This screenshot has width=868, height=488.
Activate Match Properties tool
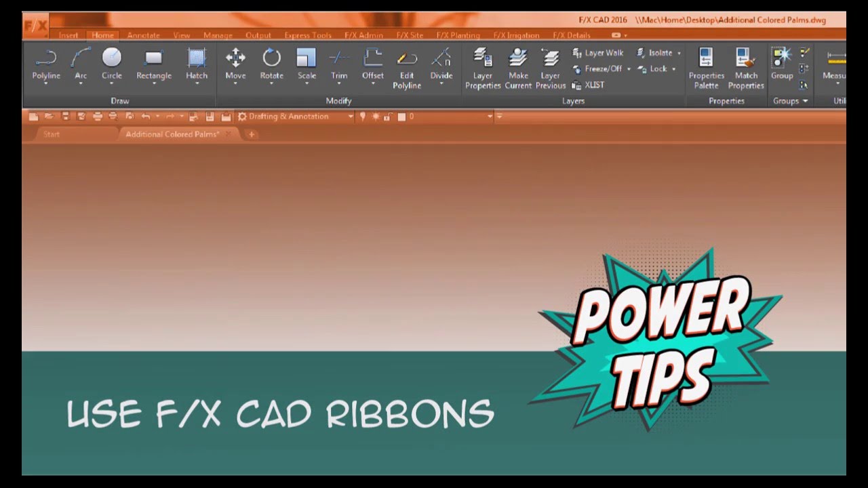(746, 68)
